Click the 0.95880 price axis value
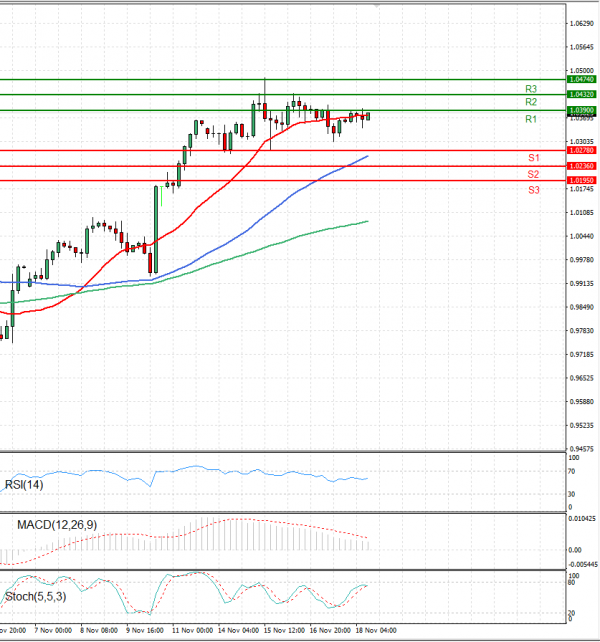The image size is (600, 642). click(x=582, y=402)
